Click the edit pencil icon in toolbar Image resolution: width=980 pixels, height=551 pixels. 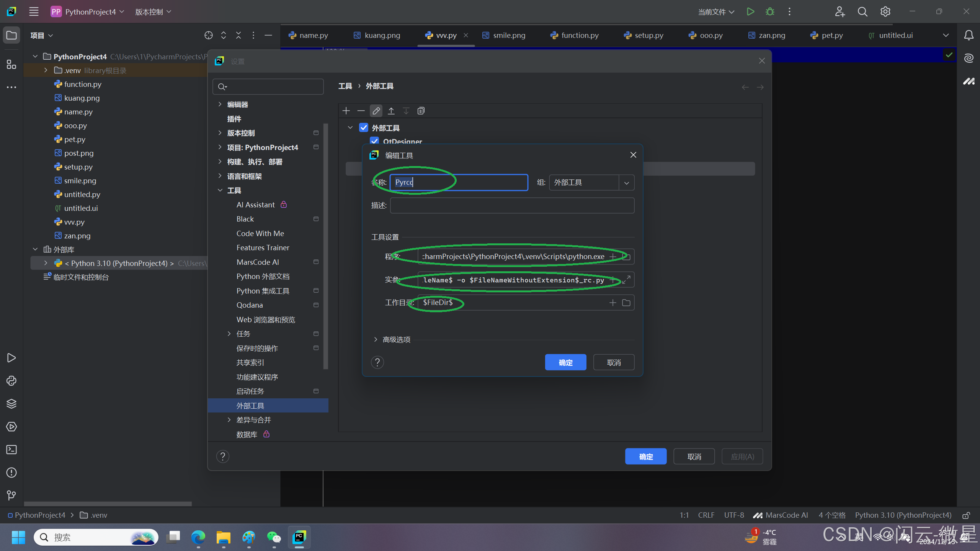[376, 111]
